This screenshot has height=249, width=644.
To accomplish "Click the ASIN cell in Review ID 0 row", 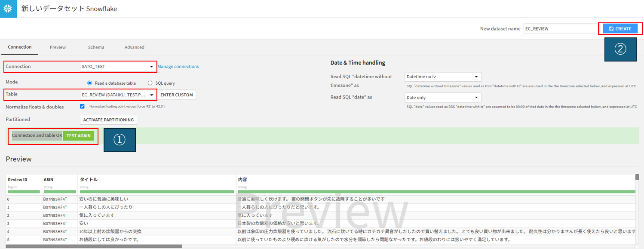I will (x=59, y=199).
